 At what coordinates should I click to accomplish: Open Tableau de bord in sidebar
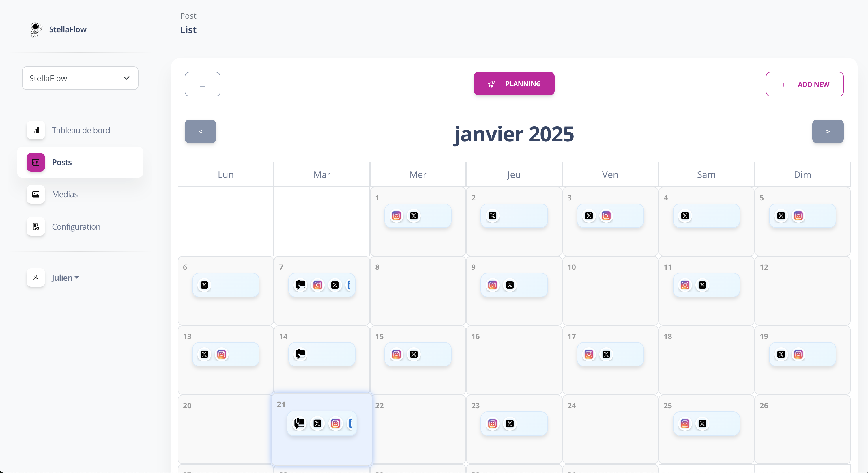(x=81, y=130)
